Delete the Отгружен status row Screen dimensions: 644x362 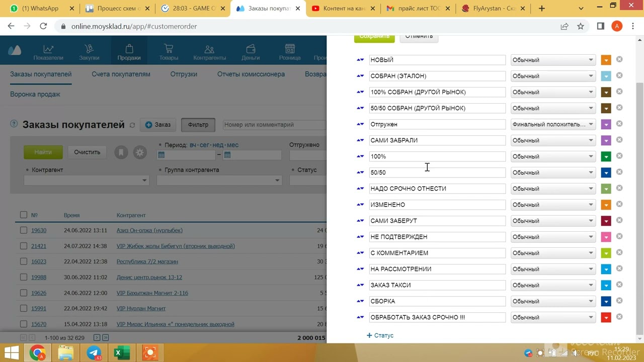click(x=619, y=124)
